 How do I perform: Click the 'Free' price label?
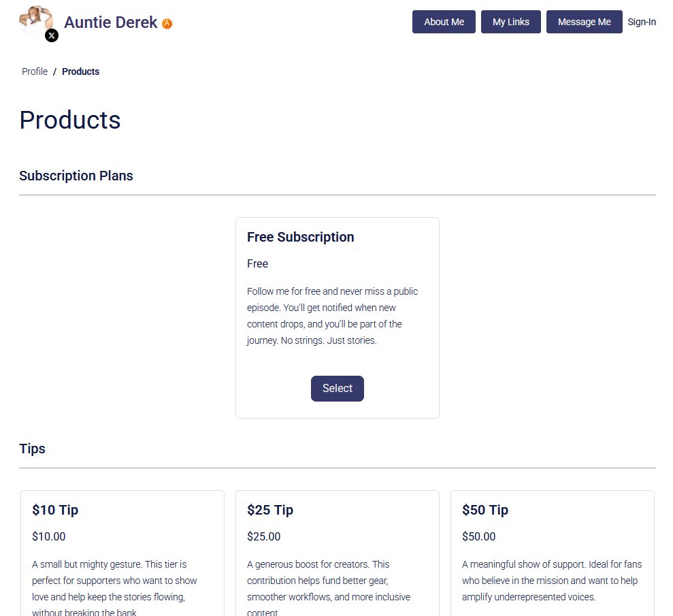click(x=257, y=263)
